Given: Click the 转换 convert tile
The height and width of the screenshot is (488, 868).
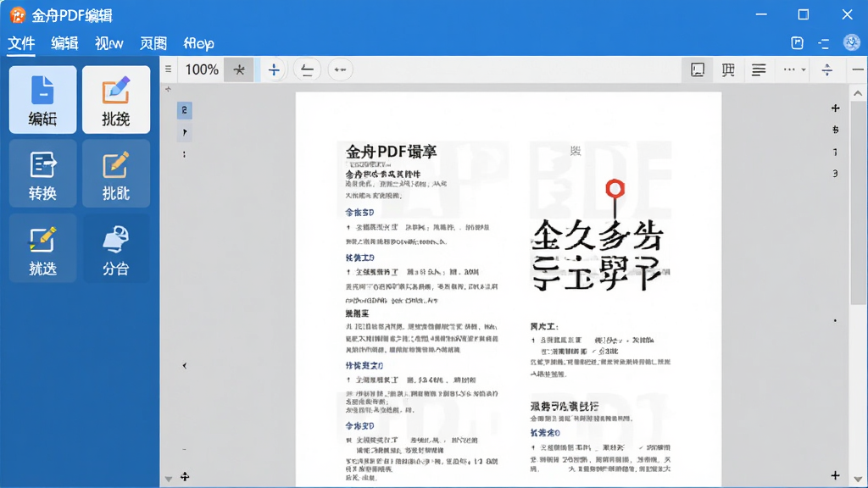Looking at the screenshot, I should [x=42, y=174].
